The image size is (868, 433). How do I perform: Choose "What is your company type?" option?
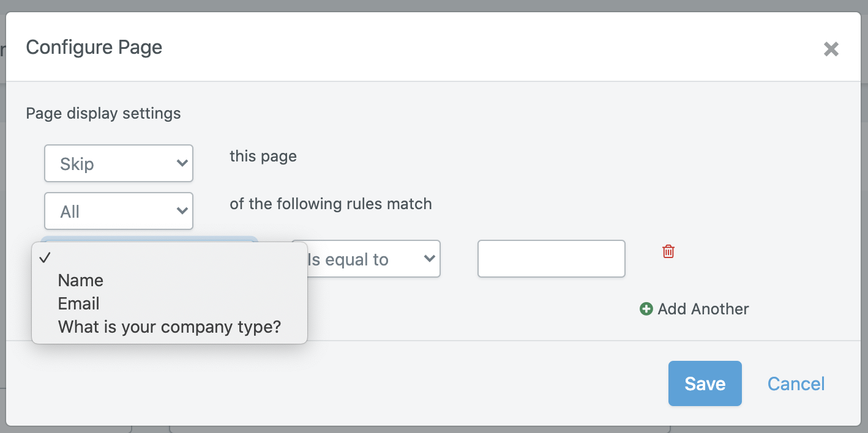pyautogui.click(x=169, y=327)
